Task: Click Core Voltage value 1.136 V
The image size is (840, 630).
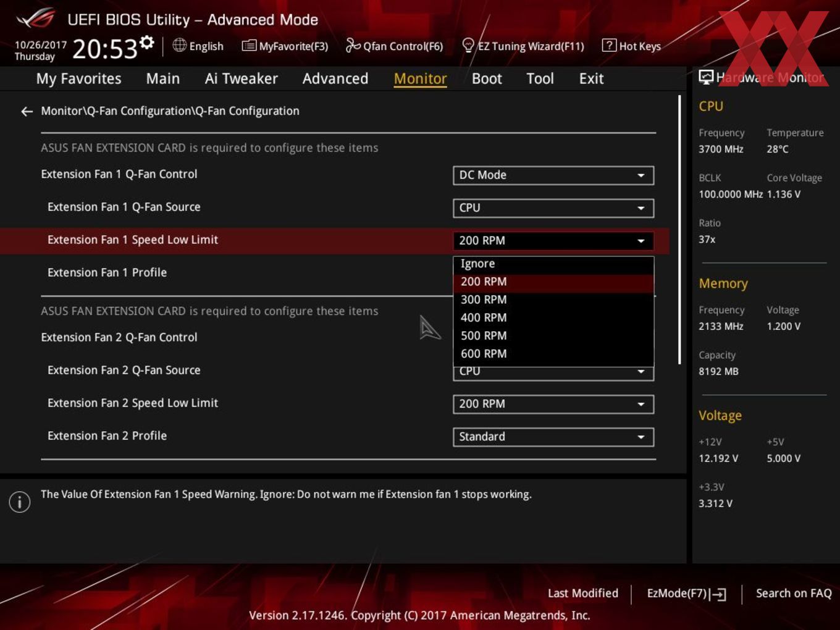Action: click(x=784, y=194)
